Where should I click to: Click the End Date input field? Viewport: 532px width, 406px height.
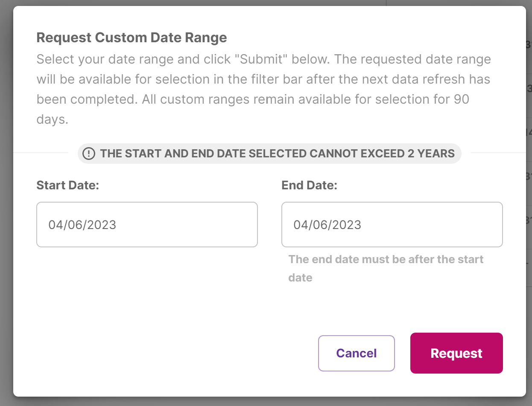[x=392, y=225]
